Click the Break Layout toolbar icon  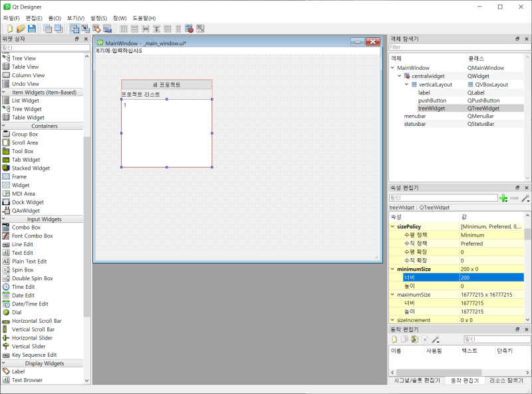(189, 29)
